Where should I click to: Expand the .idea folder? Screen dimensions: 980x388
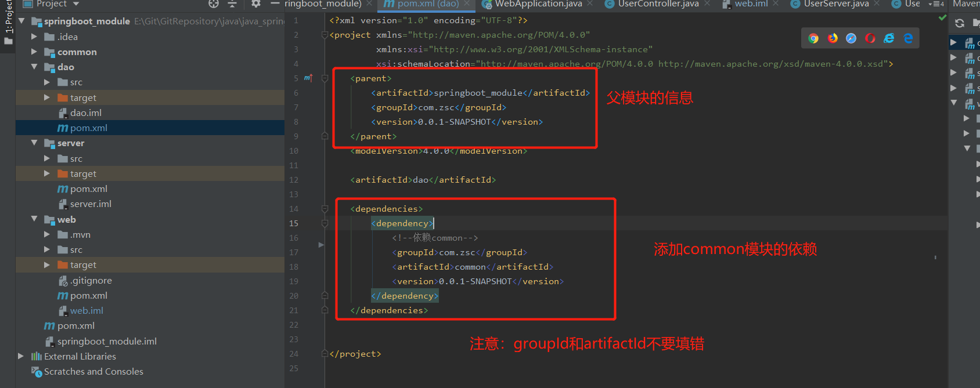(x=34, y=37)
